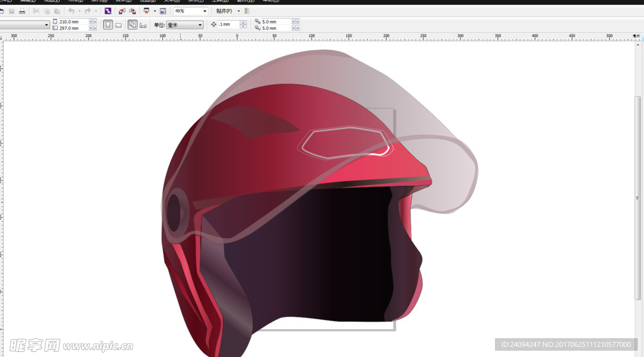Screen dimensions: 644x357
Task: Click the Paste clipboard icon
Action: 57,11
